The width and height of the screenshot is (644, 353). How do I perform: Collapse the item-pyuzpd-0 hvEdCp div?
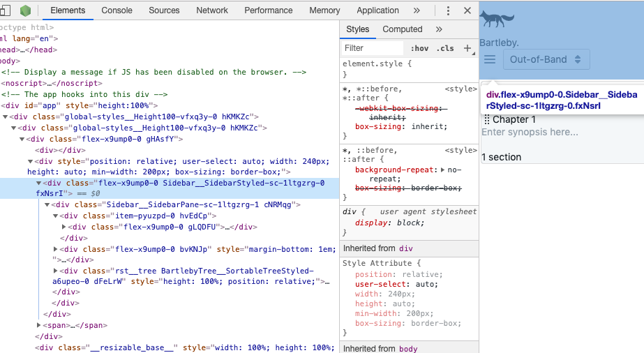tap(55, 216)
